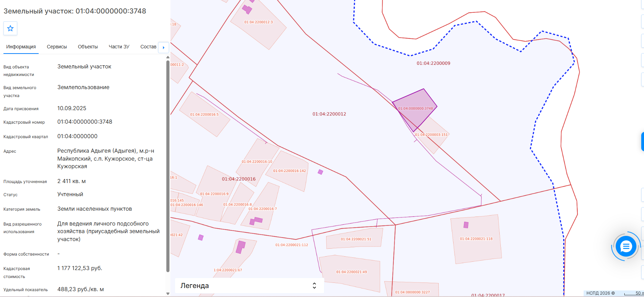This screenshot has height=297, width=644.
Task: Expand the Легенда panel
Action: pyautogui.click(x=249, y=286)
